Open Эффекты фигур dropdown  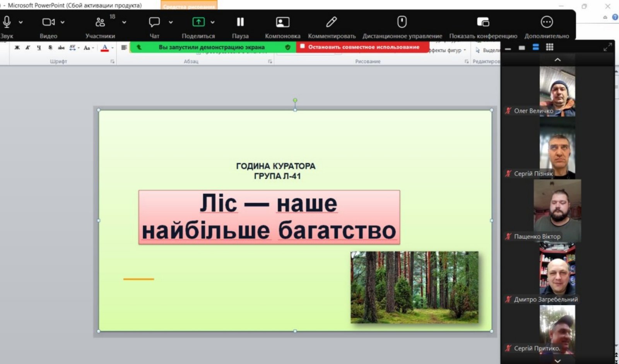point(448,50)
